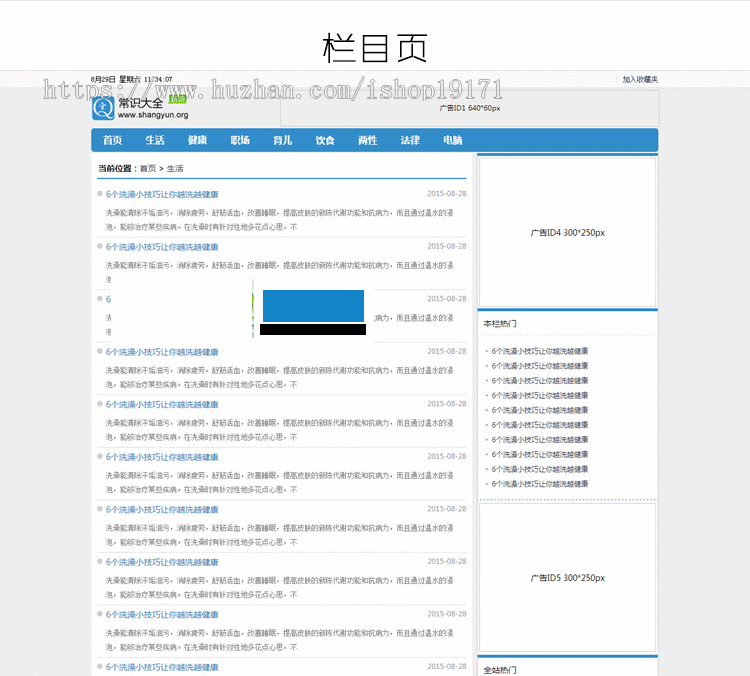750x676 pixels.
Task: Go to the 法律 navigation item
Action: point(410,140)
